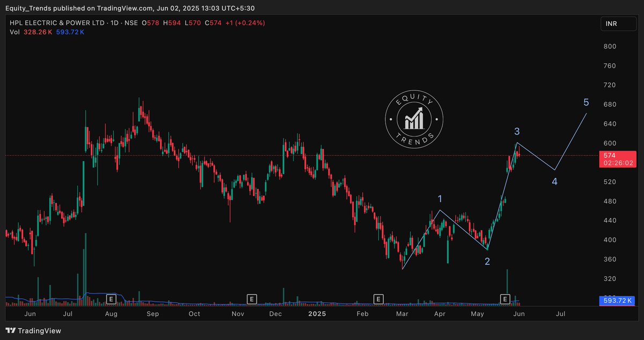644x340 pixels.
Task: Open the earnings marker near the Nov label
Action: click(x=251, y=298)
